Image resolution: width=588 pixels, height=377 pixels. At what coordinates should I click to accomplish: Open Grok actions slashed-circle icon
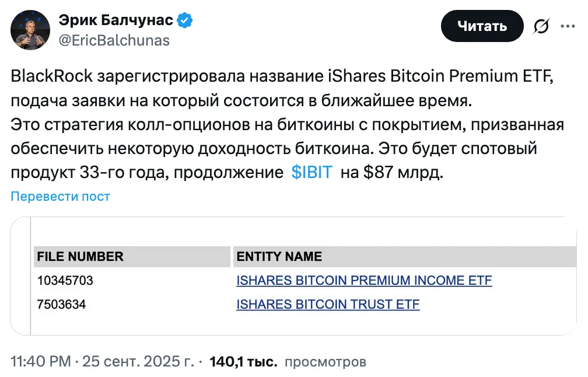pos(541,27)
